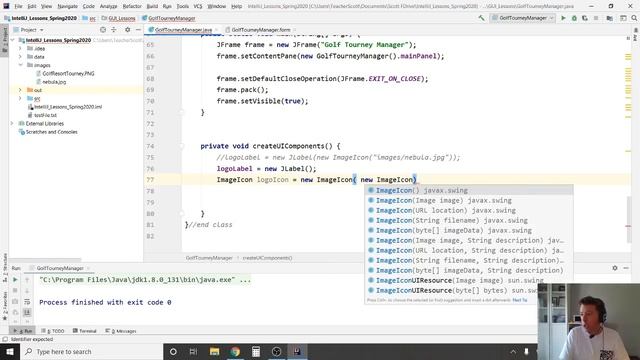Viewport: 640px width, 360px height.
Task: Click the Stop icon in the Run panel
Action: tap(15, 291)
